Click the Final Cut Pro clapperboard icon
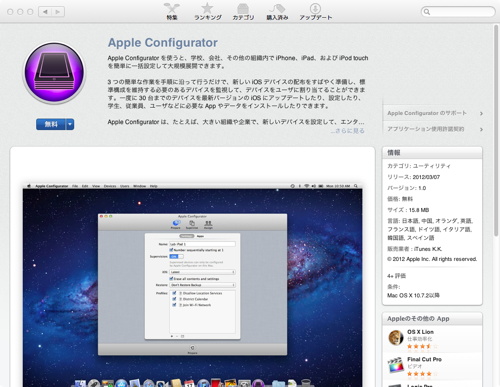Image resolution: width=500 pixels, height=387 pixels. (x=396, y=365)
